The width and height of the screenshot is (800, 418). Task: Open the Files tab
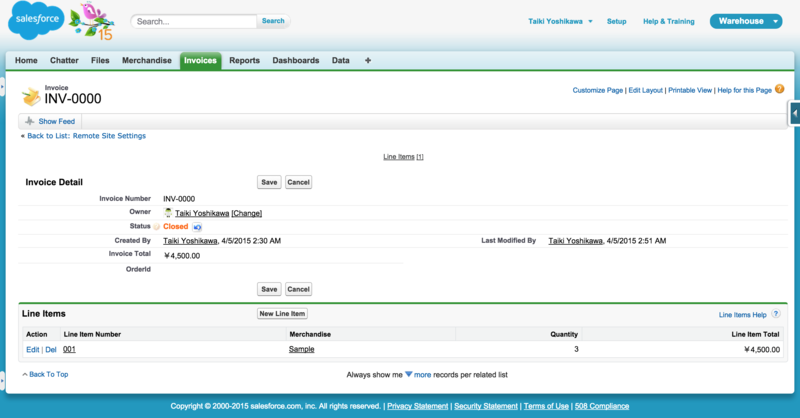pyautogui.click(x=100, y=60)
